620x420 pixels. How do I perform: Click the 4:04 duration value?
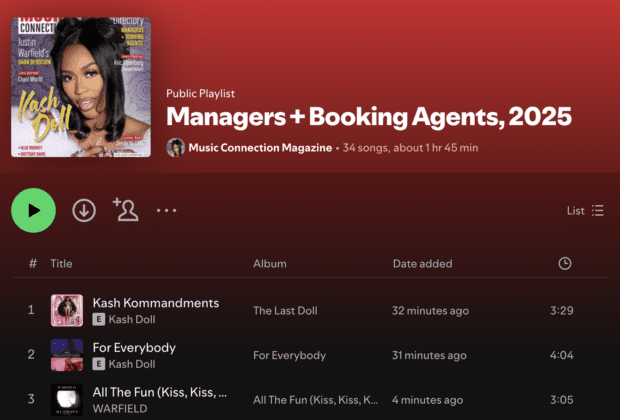561,355
